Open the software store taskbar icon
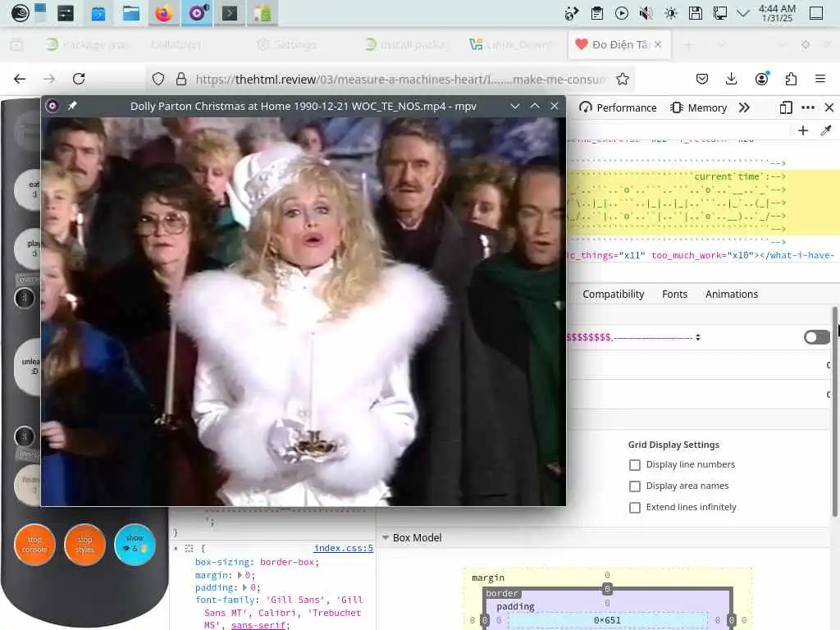This screenshot has width=840, height=630. pyautogui.click(x=98, y=13)
